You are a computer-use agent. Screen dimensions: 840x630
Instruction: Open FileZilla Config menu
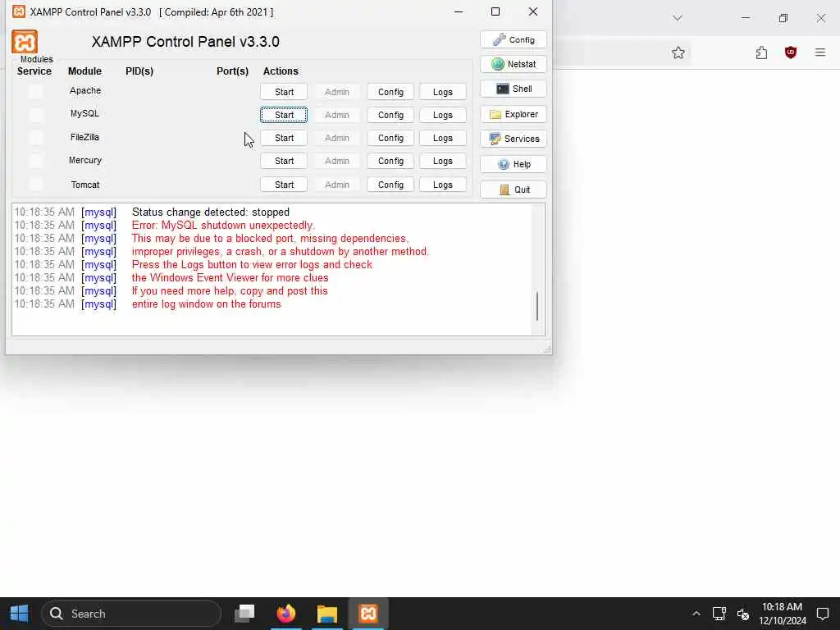click(390, 138)
